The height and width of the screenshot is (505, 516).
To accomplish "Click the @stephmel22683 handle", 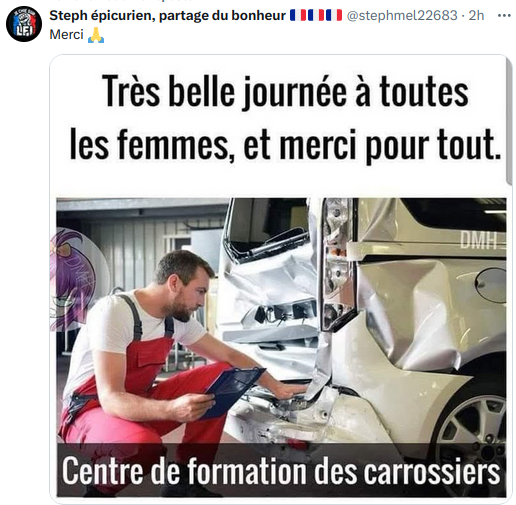I will click(x=402, y=15).
